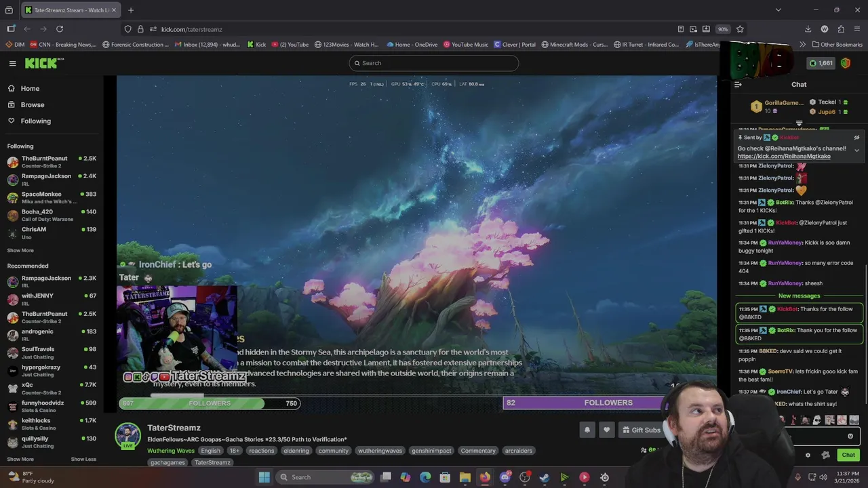Change the 90% zoom level indicator
This screenshot has height=488, width=868.
point(723,29)
